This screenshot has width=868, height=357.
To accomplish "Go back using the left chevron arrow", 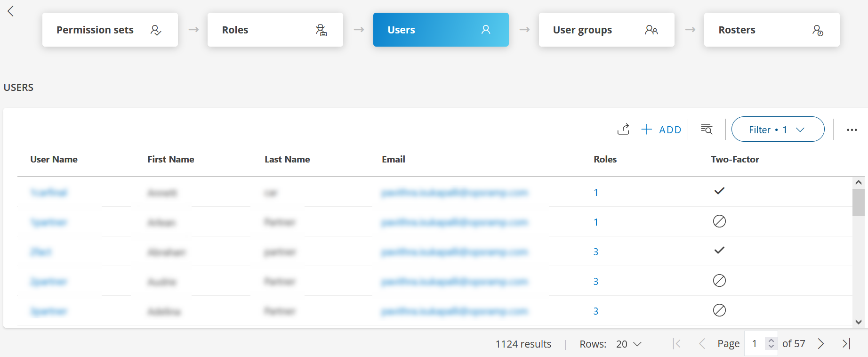I will tap(11, 11).
